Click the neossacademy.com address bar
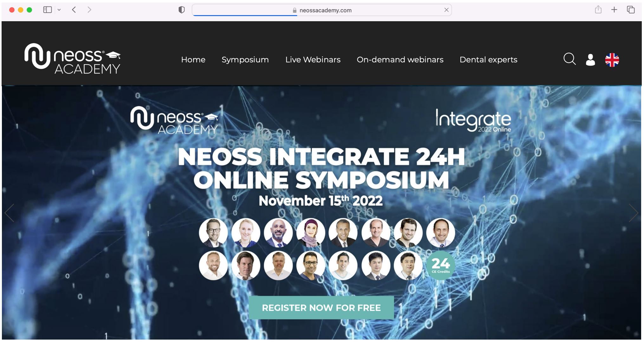The height and width of the screenshot is (342, 644). click(322, 10)
